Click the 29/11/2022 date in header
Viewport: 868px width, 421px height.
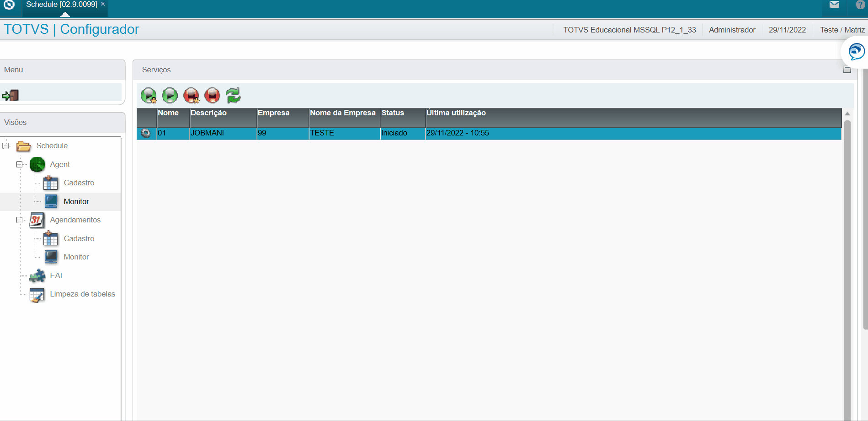point(787,30)
